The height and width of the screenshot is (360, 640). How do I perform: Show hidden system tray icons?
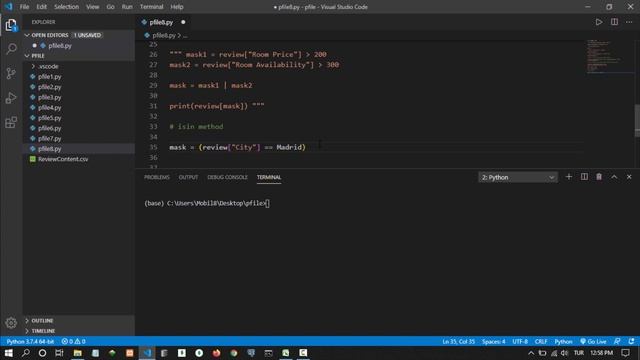click(531, 353)
